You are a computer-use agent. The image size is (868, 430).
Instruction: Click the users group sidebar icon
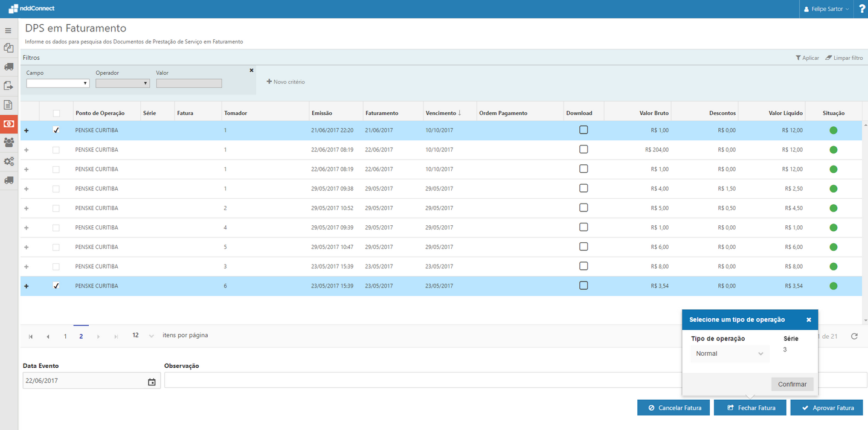pyautogui.click(x=8, y=143)
